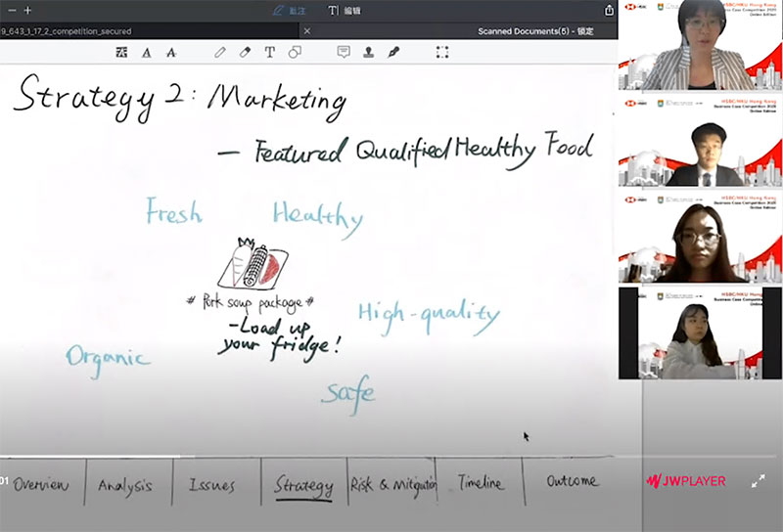Click the 'High-quality' handwritten word
Screen dimensions: 783x532
429,316
